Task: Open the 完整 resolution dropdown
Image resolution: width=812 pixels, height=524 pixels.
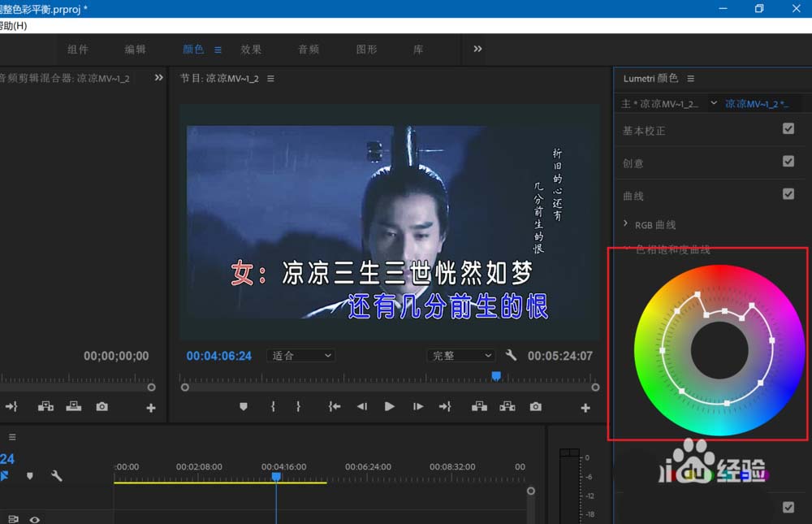Action: coord(460,355)
